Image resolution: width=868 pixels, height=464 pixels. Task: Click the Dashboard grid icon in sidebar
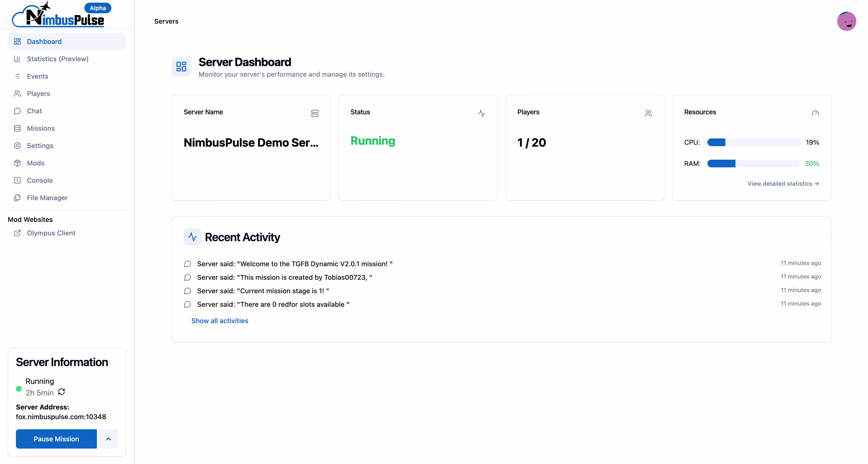(17, 41)
